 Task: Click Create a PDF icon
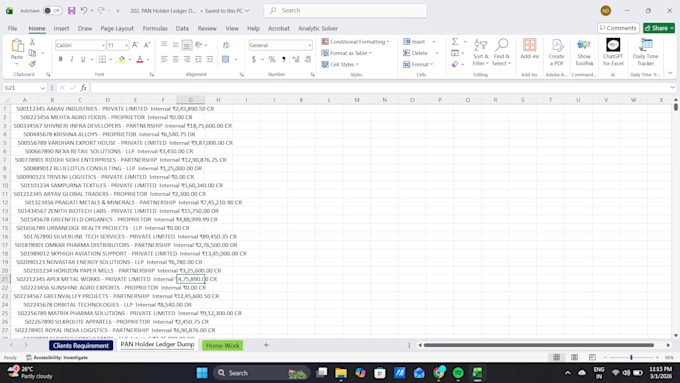(556, 52)
